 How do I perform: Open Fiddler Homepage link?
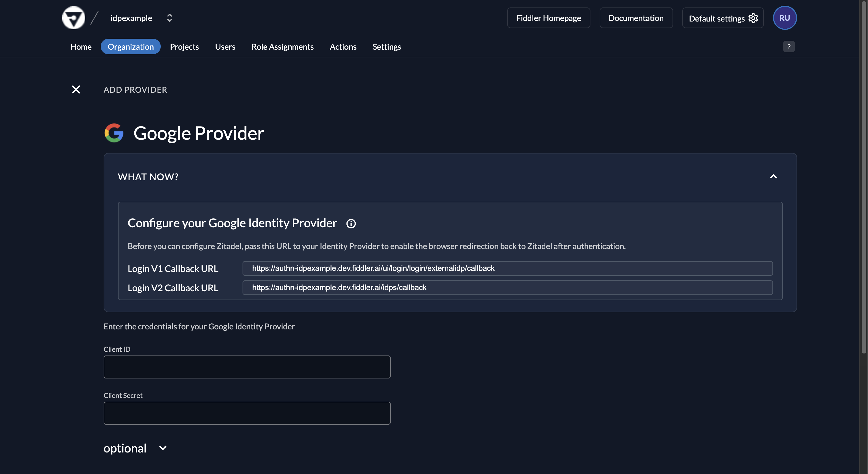(x=548, y=18)
